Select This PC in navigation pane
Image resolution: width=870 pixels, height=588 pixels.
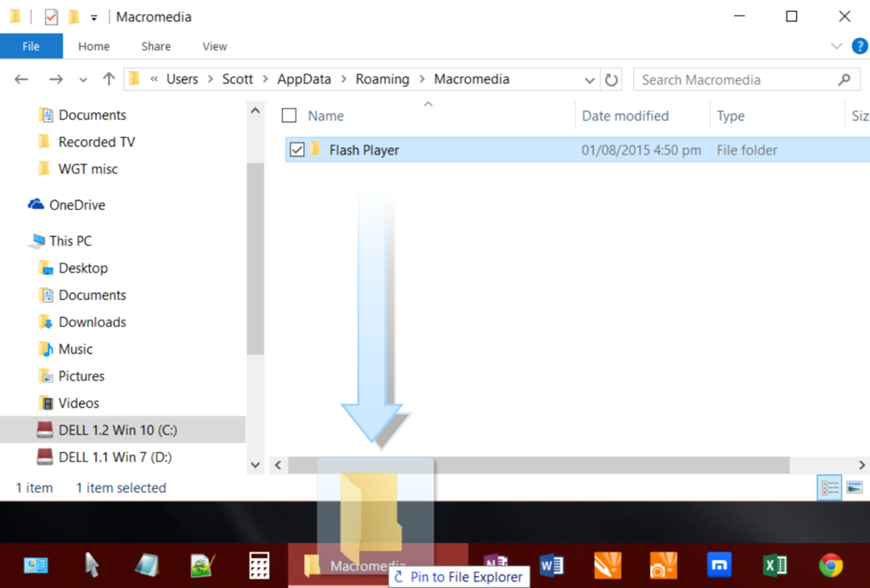(x=71, y=241)
